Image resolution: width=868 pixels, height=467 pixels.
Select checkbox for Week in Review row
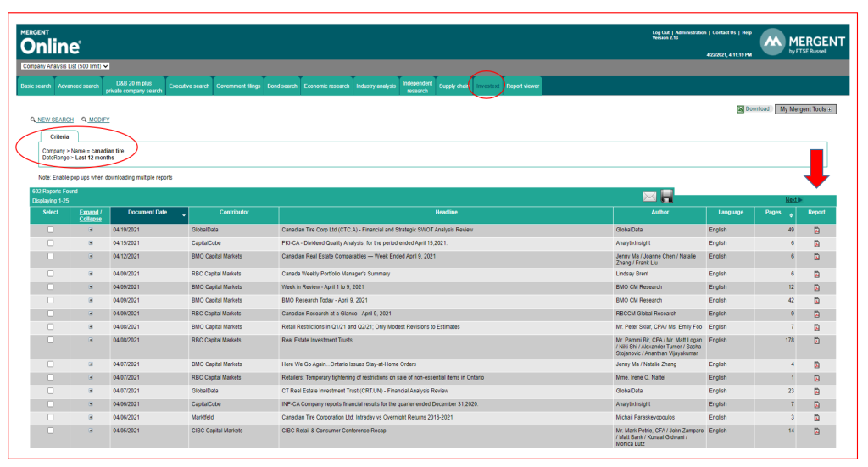click(x=50, y=287)
